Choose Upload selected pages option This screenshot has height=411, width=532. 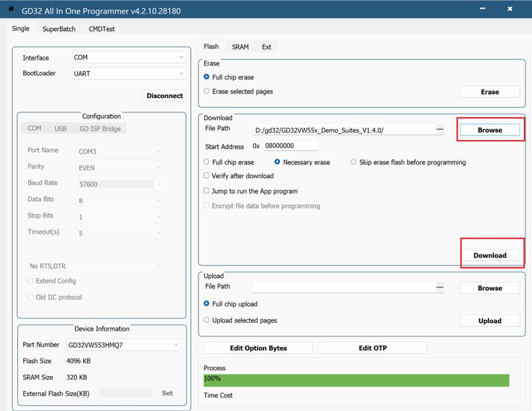[207, 320]
